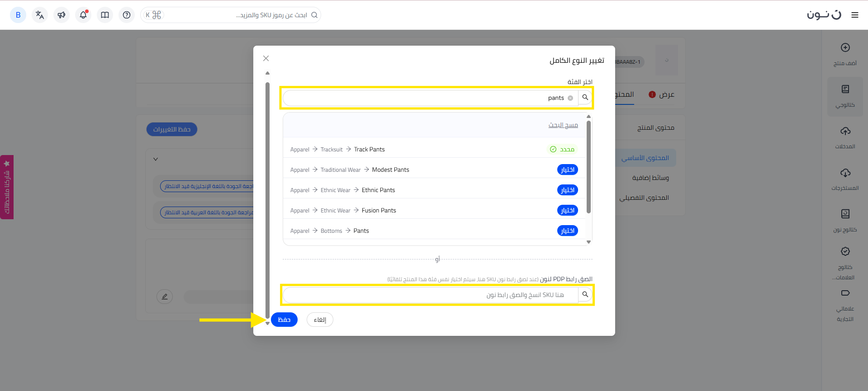Choose the Ethnic Pants category
This screenshot has width=868, height=391.
[567, 190]
